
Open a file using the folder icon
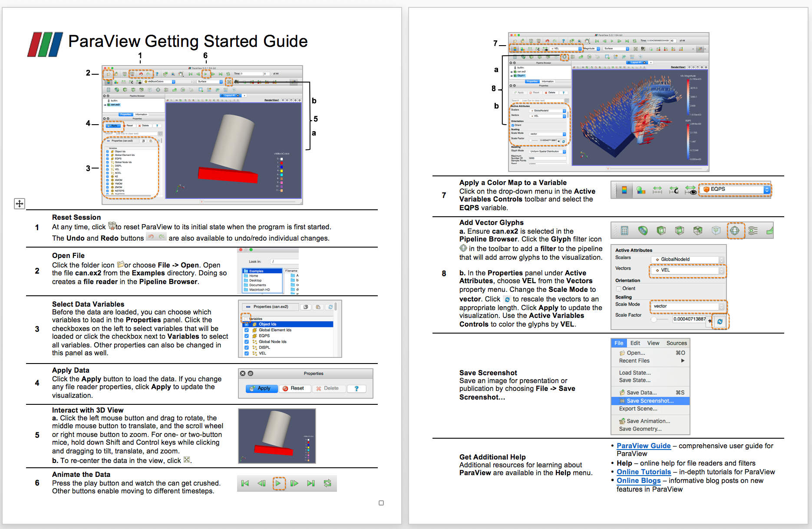coord(109,74)
